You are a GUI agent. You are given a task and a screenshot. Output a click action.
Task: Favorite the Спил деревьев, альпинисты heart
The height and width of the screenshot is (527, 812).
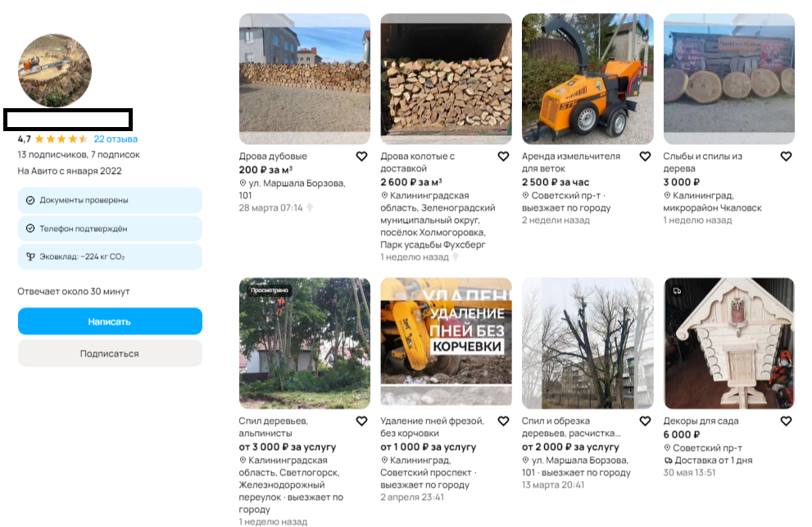pyautogui.click(x=361, y=420)
